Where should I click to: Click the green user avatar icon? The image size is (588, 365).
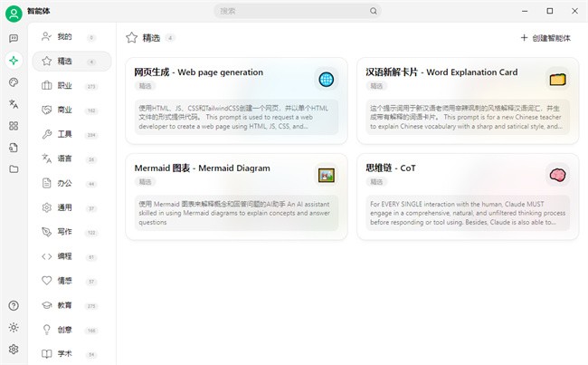(14, 14)
